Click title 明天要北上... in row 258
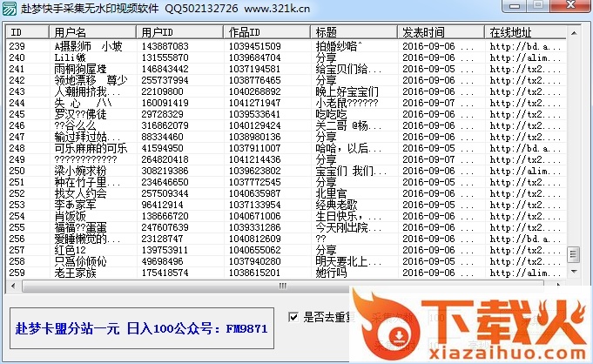The width and height of the screenshot is (593, 364). 348,262
